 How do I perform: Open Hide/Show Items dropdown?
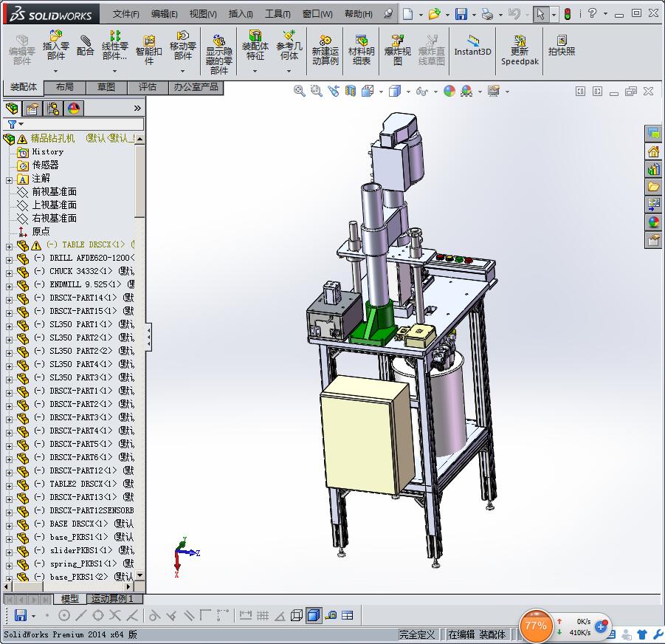click(x=435, y=92)
